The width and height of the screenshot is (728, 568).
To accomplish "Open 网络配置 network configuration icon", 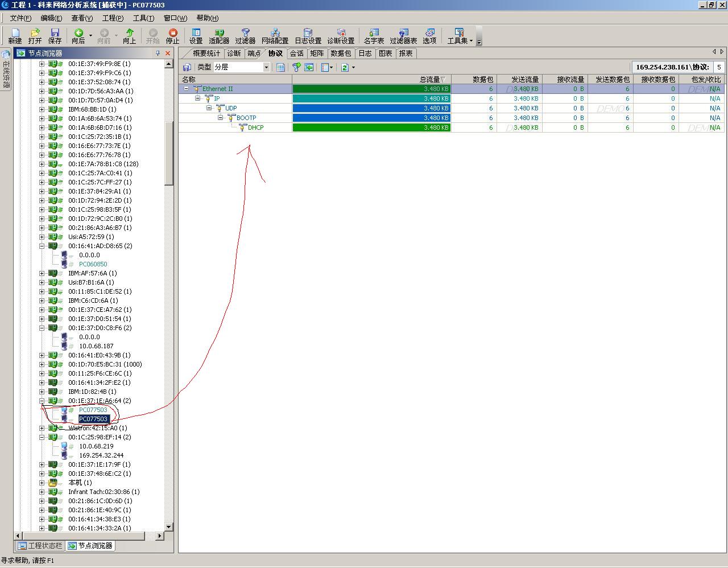I will coord(275,36).
